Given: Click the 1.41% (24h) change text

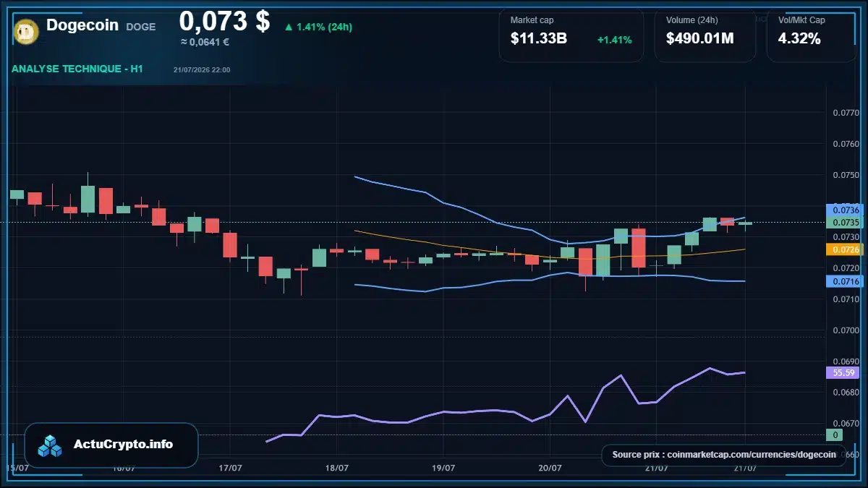Looking at the screenshot, I should coord(324,27).
